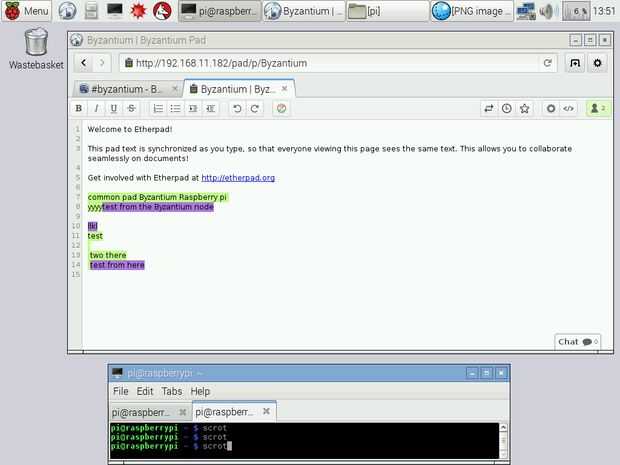Viewport: 620px width, 465px height.
Task: Open the terminal File menu
Action: point(121,391)
